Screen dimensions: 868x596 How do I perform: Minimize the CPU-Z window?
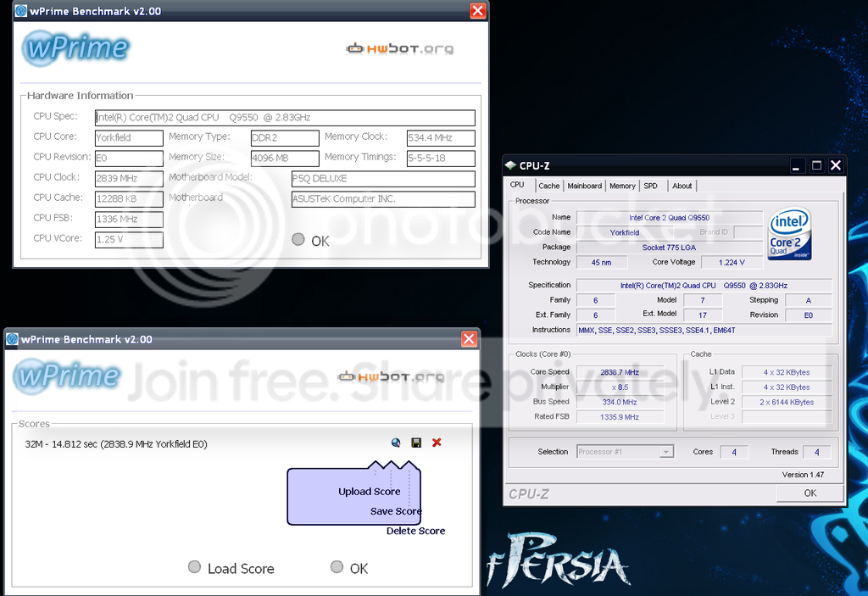tap(795, 165)
